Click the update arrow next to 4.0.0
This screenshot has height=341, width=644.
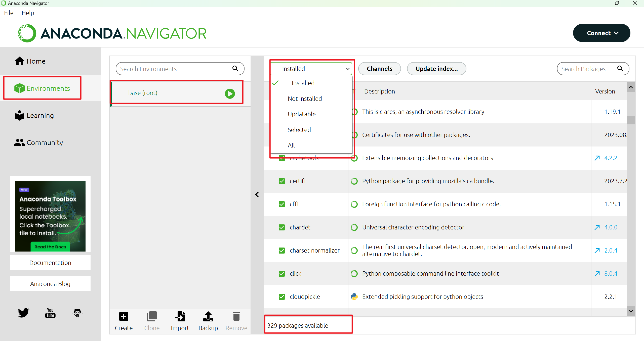(x=597, y=227)
